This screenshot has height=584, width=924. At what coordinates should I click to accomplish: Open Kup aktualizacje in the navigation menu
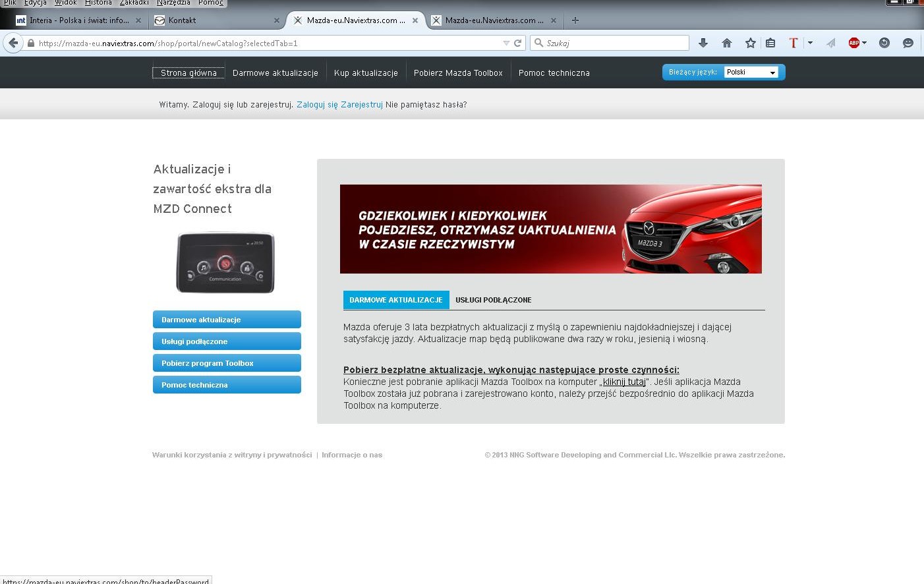coord(366,73)
